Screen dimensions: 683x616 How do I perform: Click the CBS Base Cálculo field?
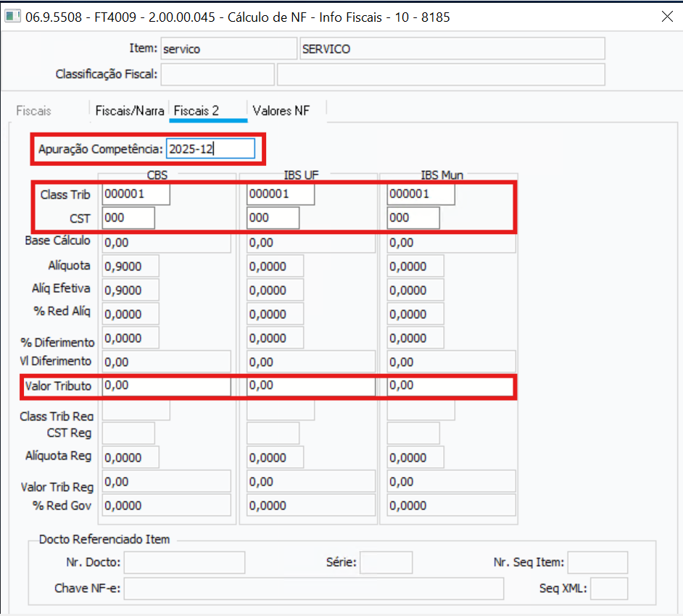tap(166, 243)
